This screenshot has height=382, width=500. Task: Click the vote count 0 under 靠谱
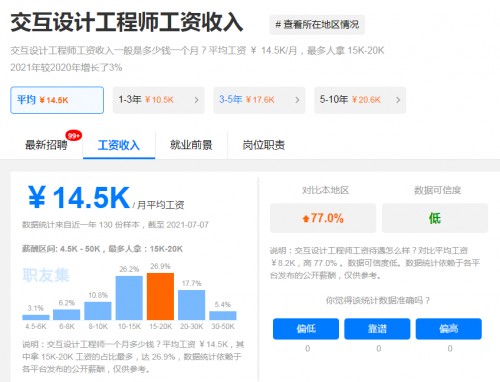(x=379, y=349)
